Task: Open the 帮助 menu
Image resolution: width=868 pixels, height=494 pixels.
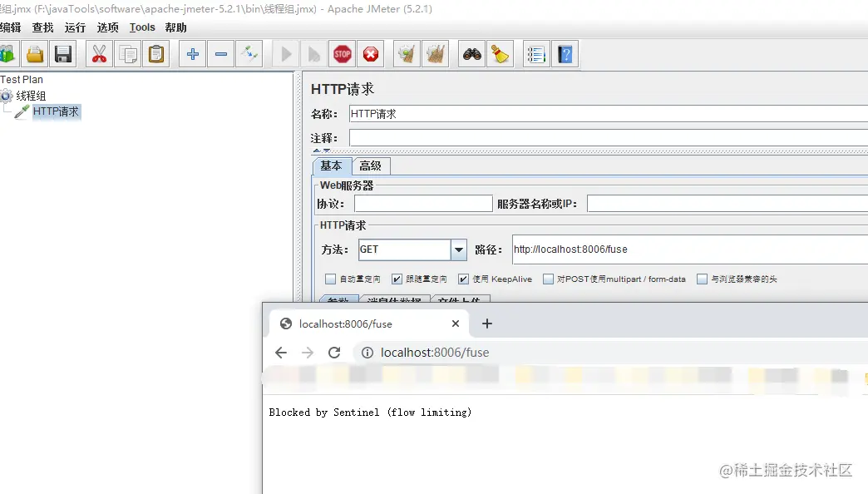Action: (x=175, y=27)
